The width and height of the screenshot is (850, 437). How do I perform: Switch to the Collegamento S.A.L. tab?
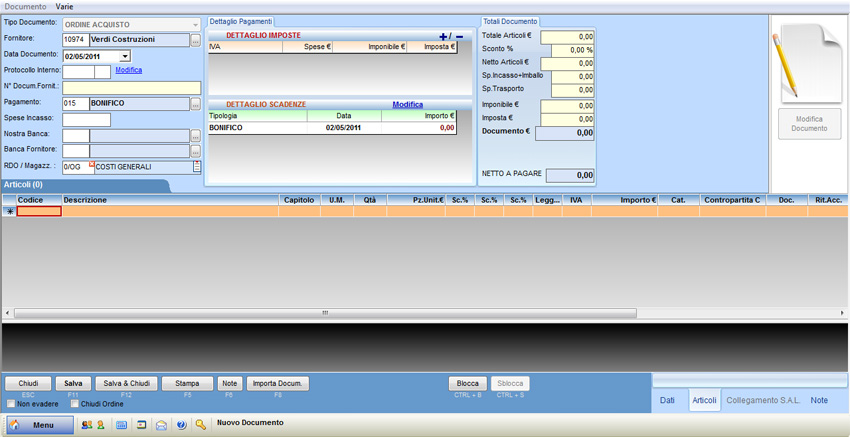762,400
